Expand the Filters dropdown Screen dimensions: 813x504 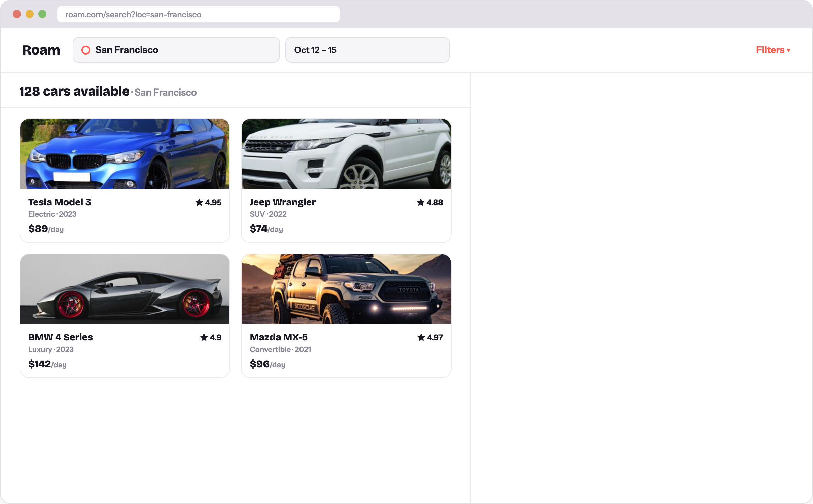point(773,50)
